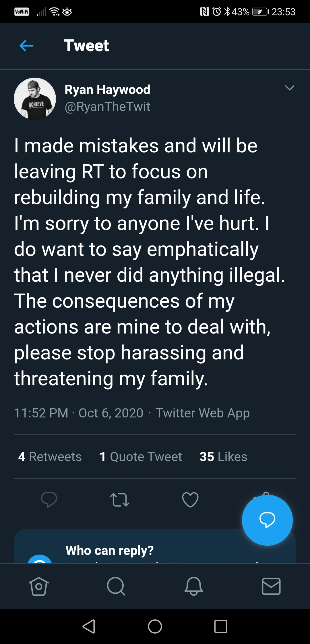
Task: Open Ryan Haywood profile picture
Action: (35, 99)
